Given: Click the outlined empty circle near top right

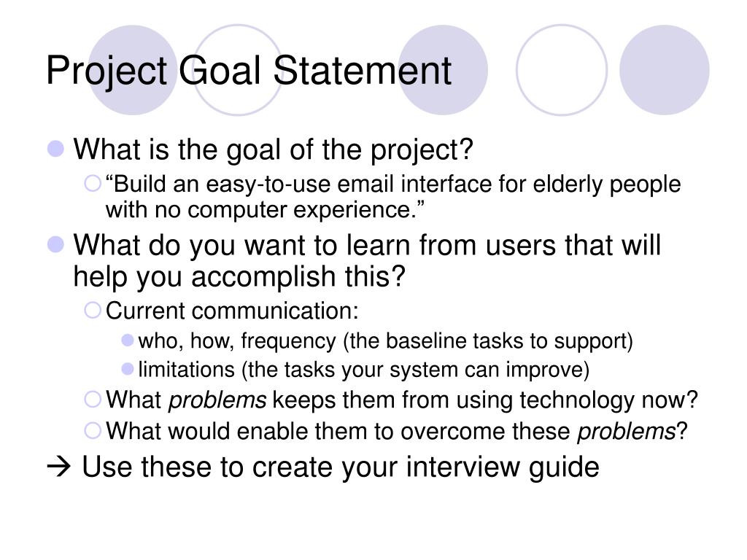Looking at the screenshot, I should point(562,70).
